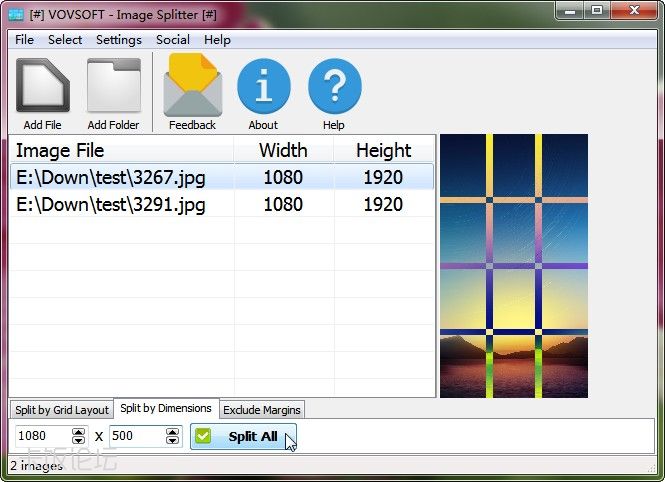665x482 pixels.
Task: Select the Split by Dimensions tab
Action: point(165,409)
